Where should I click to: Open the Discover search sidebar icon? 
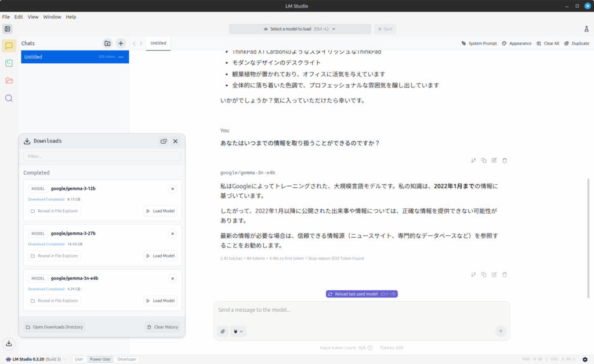tap(9, 98)
